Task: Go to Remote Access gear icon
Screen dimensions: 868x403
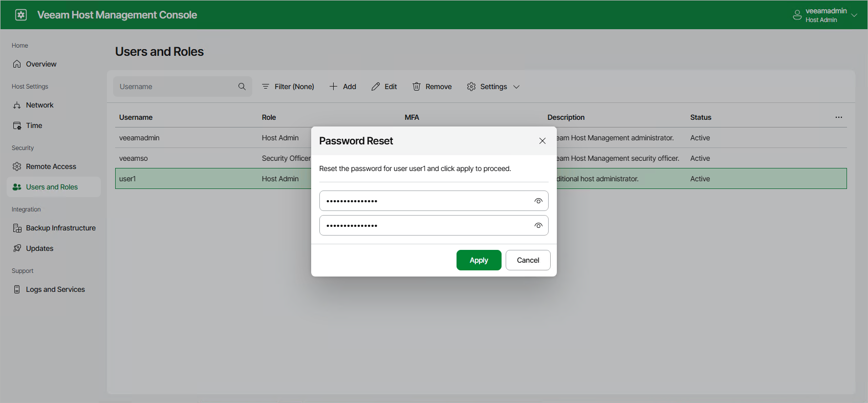Action: coord(17,166)
